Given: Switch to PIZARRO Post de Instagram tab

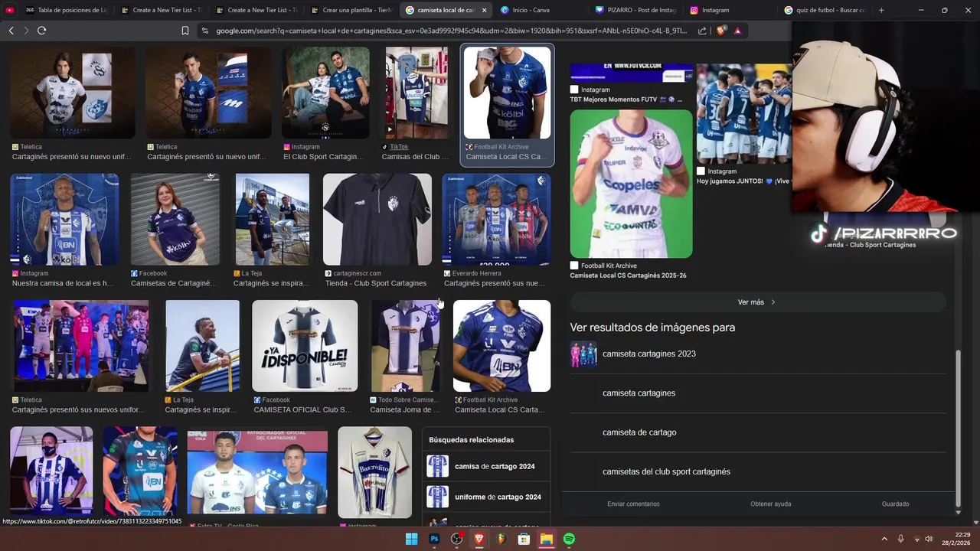Looking at the screenshot, I should 635,10.
